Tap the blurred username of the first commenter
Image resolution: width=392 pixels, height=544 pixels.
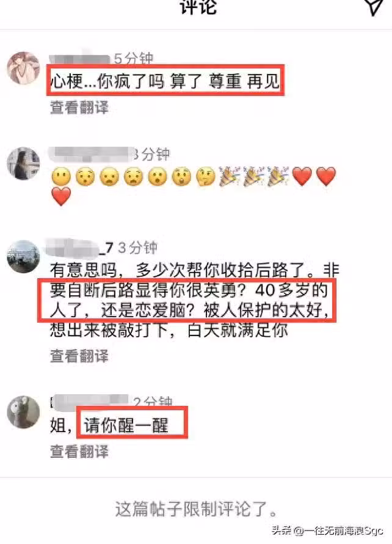80,59
